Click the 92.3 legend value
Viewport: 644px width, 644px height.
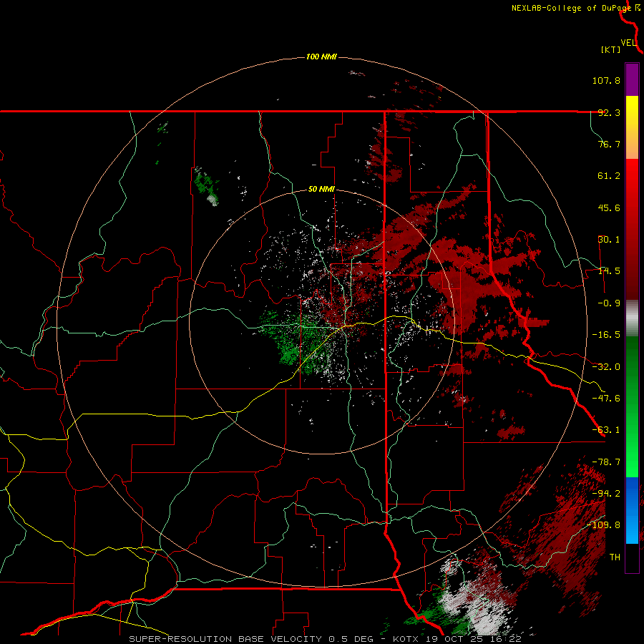click(x=609, y=112)
